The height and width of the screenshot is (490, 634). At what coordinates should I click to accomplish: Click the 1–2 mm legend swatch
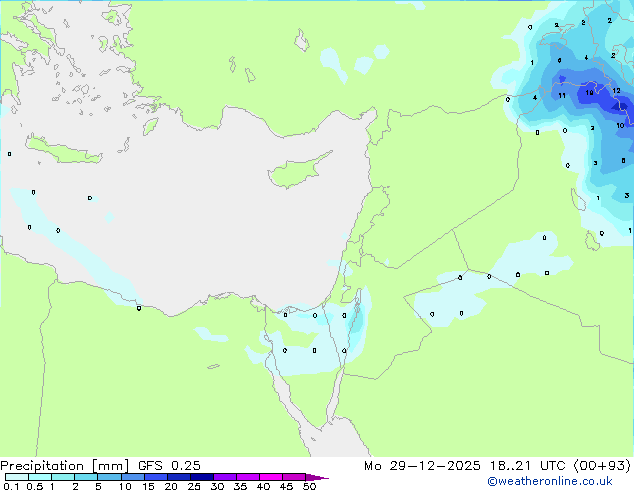[63, 477]
